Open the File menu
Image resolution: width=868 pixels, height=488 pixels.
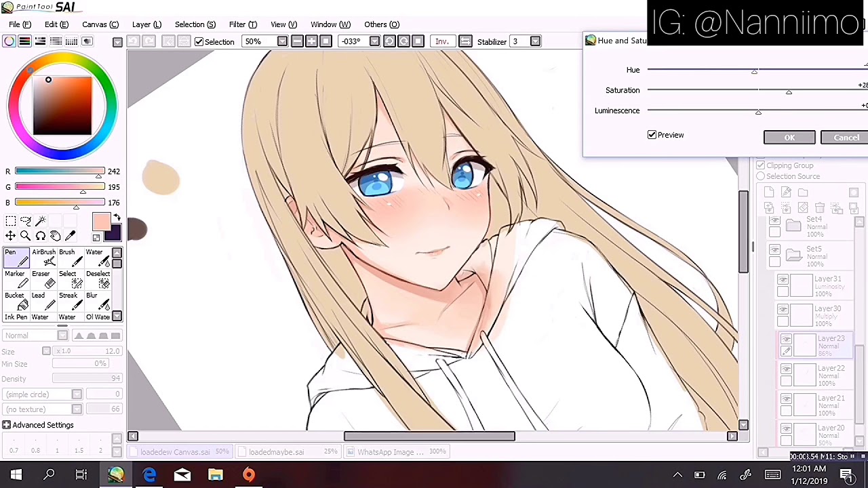point(20,24)
